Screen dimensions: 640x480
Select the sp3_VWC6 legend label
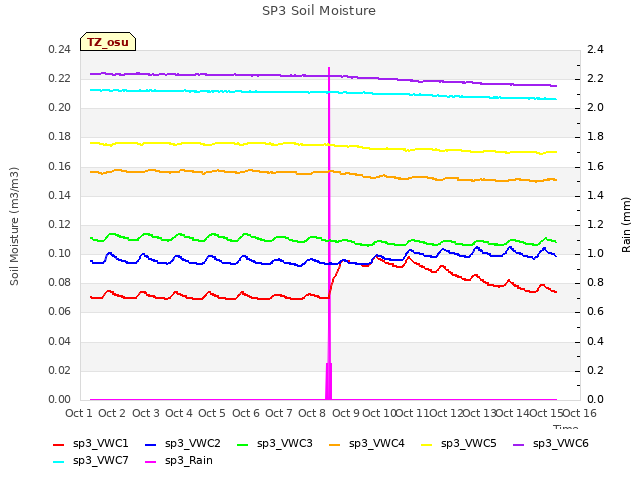click(560, 443)
